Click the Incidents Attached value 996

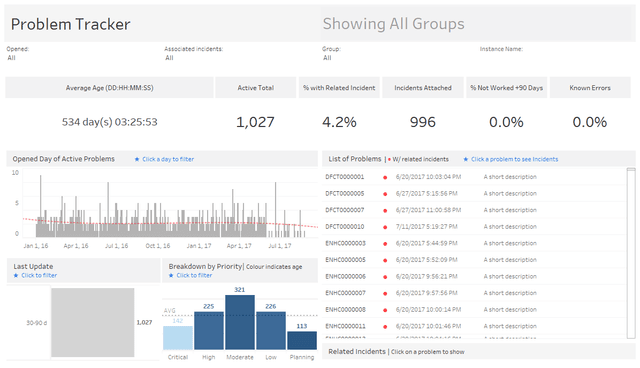pos(423,122)
